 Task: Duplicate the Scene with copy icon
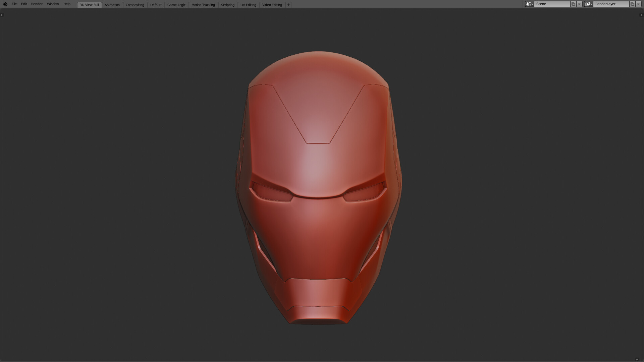(573, 4)
